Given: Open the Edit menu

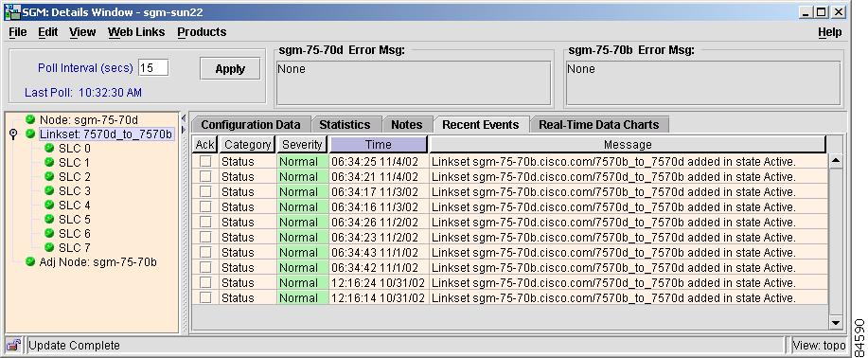Looking at the screenshot, I should coord(47,32).
